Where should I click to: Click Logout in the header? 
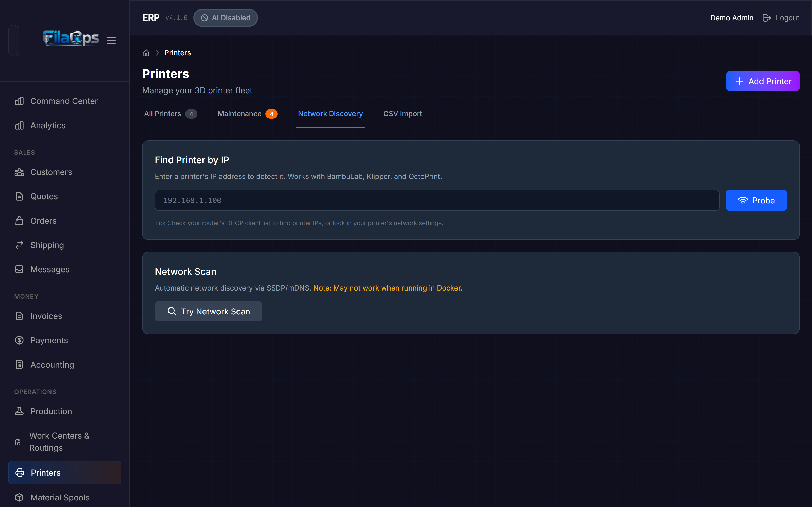pyautogui.click(x=781, y=18)
